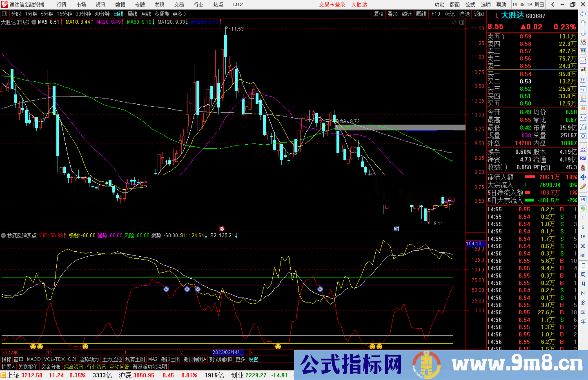Switch to 15 period in right sidebar
The height and width of the screenshot is (380, 588).
583,237
